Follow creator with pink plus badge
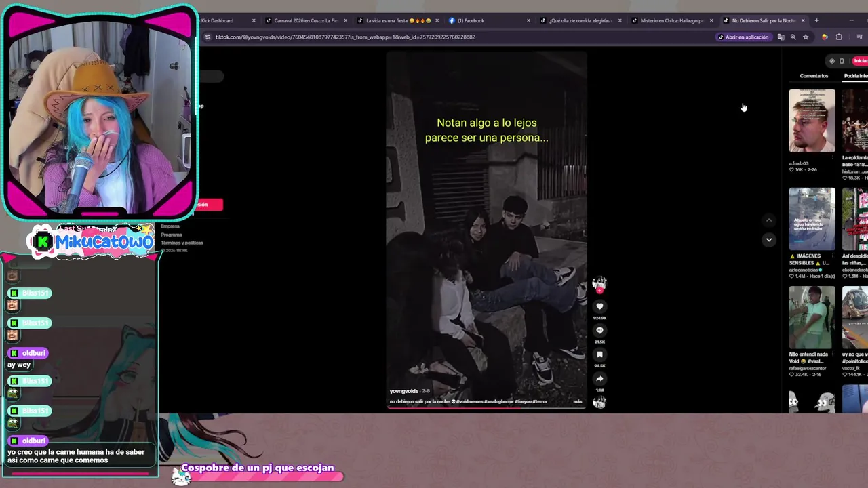The image size is (868, 488). (x=599, y=291)
